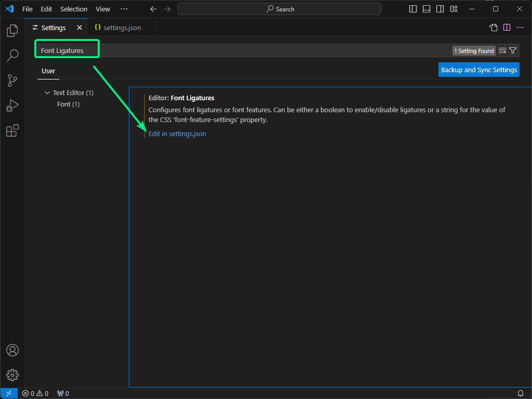Viewport: 532px width, 399px height.
Task: Select the User settings scope tab
Action: click(48, 71)
